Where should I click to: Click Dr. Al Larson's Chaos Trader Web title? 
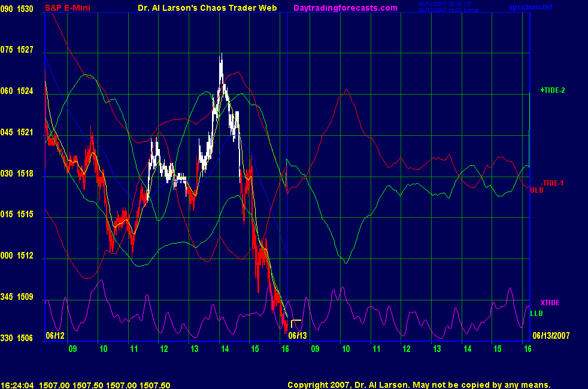click(204, 8)
